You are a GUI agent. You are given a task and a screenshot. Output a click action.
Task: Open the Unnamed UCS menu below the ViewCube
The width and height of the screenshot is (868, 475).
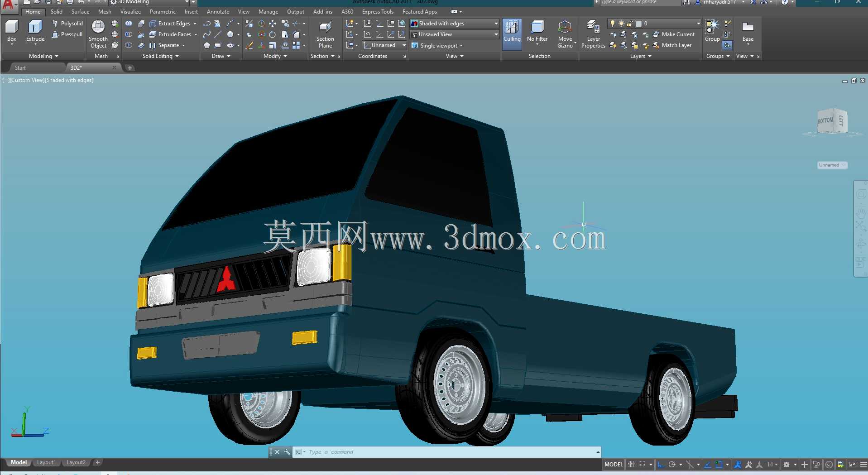click(832, 165)
